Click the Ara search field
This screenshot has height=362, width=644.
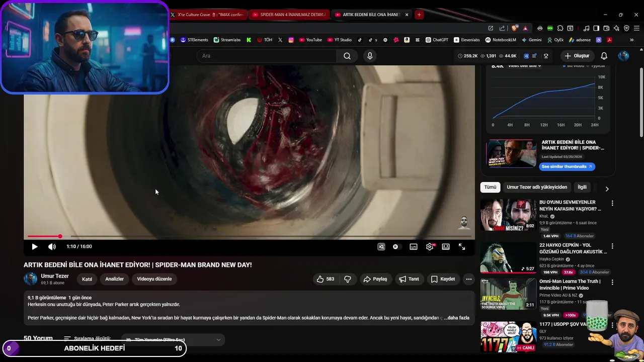click(267, 56)
